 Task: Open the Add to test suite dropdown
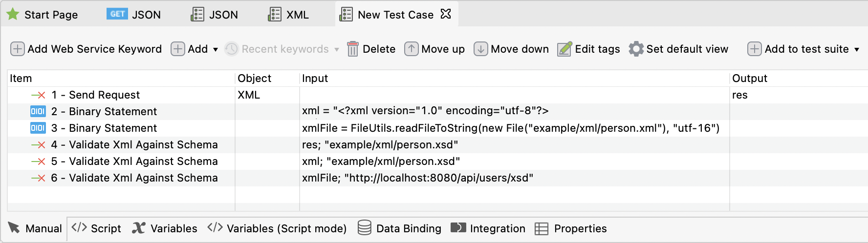tap(857, 49)
